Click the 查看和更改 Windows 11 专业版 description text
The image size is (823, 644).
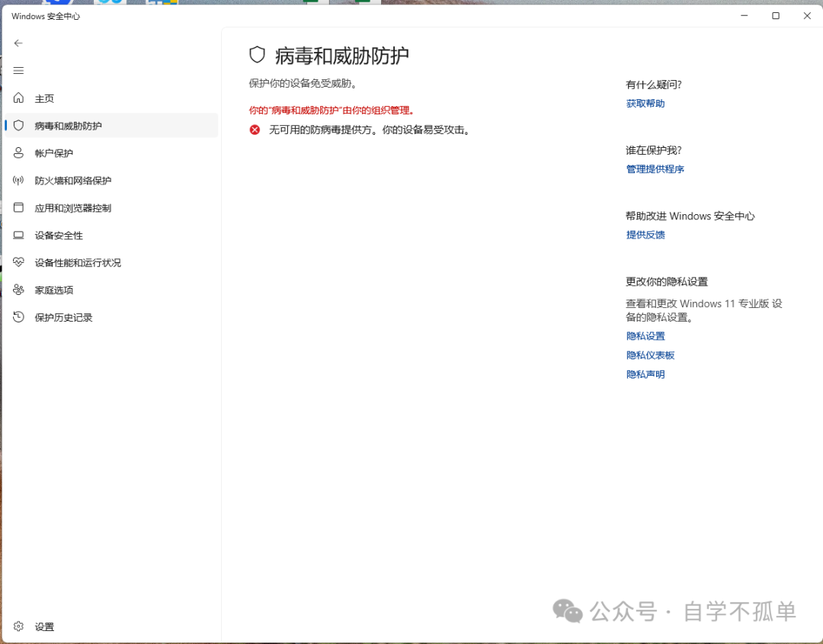click(704, 310)
